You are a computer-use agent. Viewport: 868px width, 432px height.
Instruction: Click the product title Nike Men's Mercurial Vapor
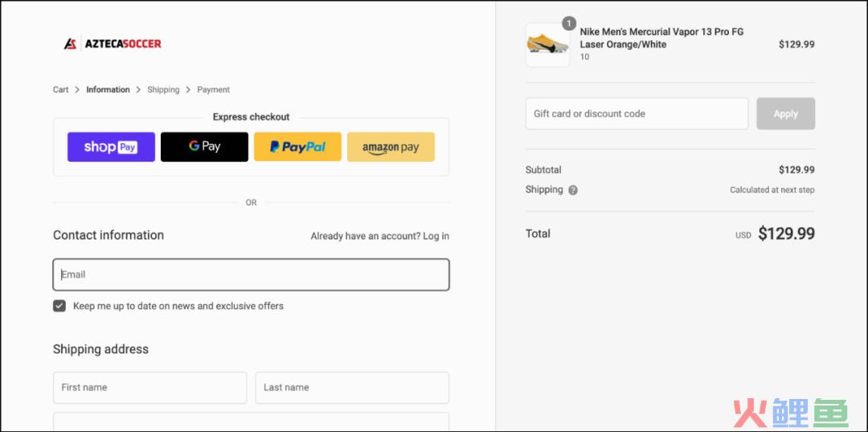(661, 39)
